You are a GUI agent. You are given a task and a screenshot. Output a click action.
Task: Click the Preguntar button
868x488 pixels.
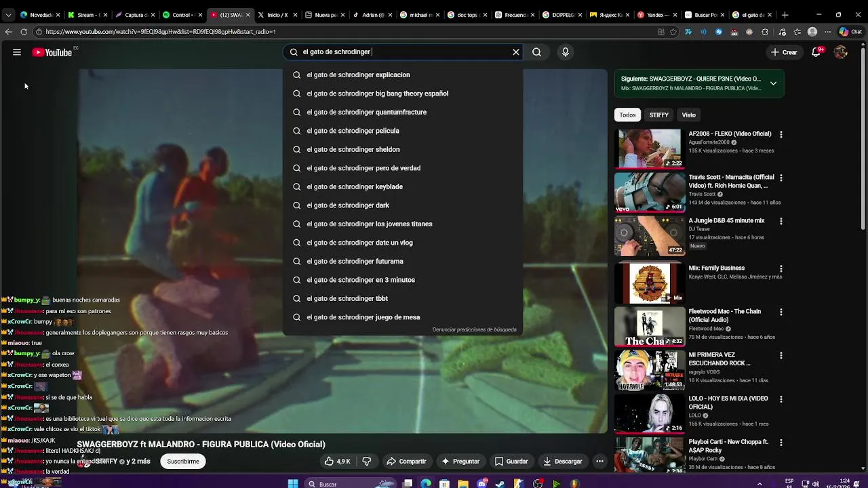pos(460,462)
